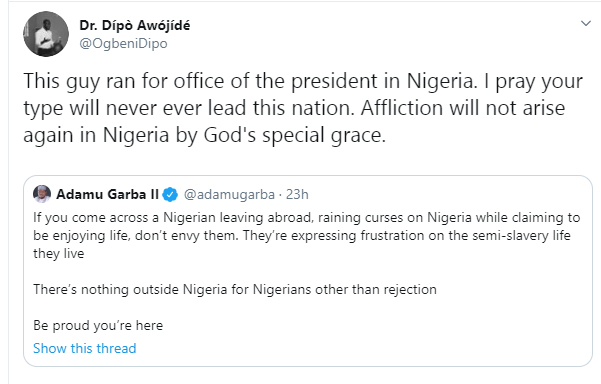Click the line "Be proud you're here"

click(x=98, y=325)
